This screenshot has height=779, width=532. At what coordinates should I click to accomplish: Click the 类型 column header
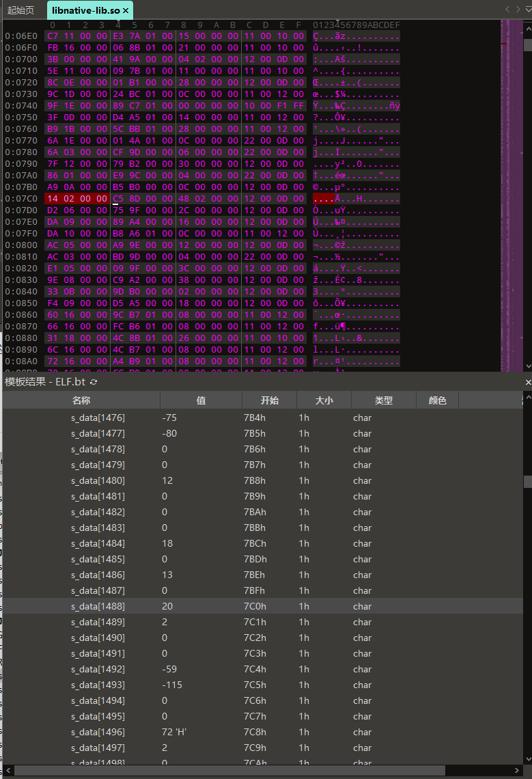383,400
